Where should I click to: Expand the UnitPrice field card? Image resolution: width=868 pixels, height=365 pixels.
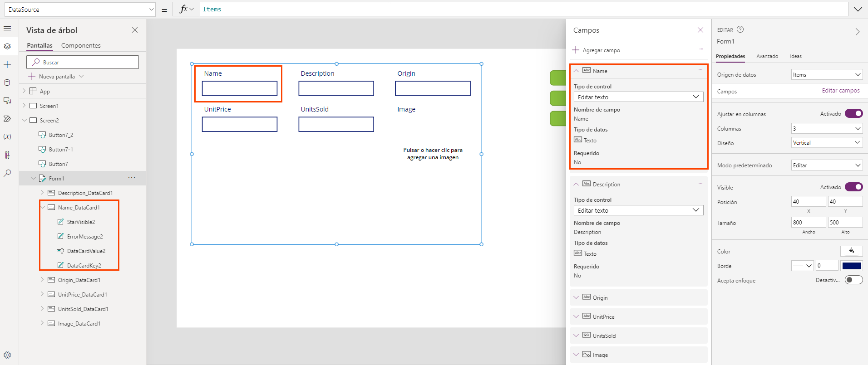576,316
